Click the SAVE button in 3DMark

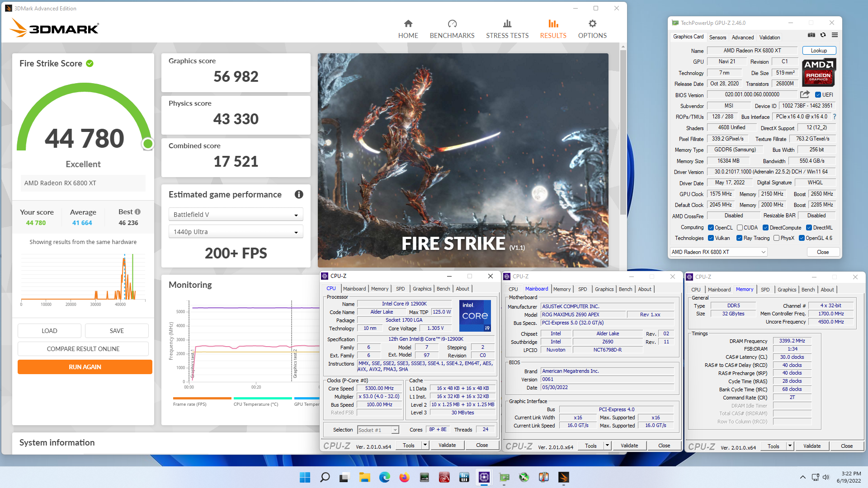(x=117, y=331)
